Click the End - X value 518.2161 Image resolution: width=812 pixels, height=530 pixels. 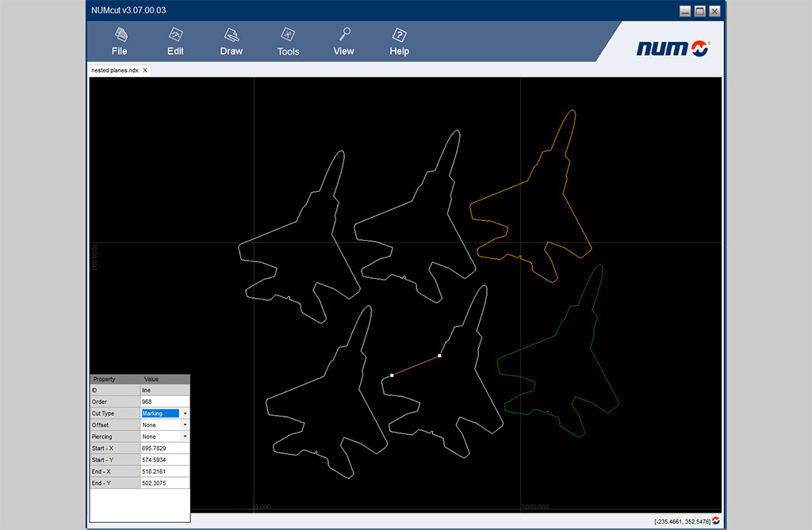click(165, 471)
